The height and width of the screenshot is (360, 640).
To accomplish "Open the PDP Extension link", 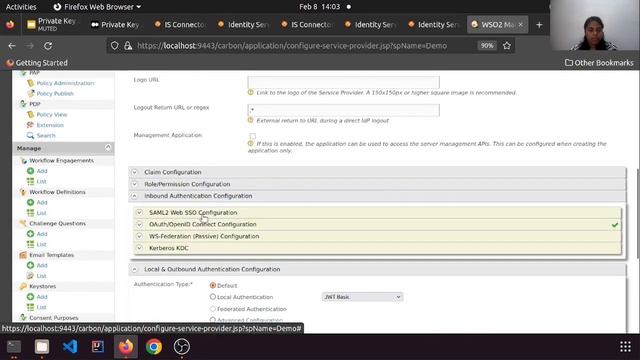I will point(50,125).
